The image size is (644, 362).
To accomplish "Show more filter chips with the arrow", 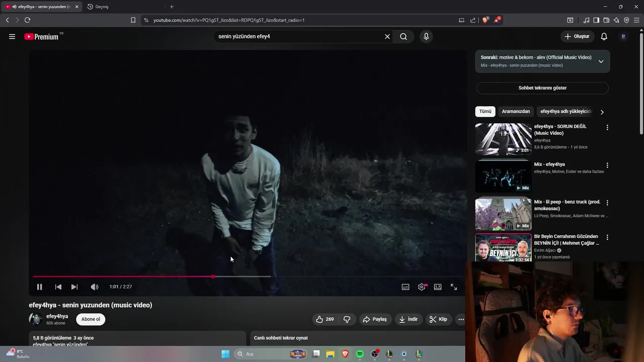I will pyautogui.click(x=602, y=112).
